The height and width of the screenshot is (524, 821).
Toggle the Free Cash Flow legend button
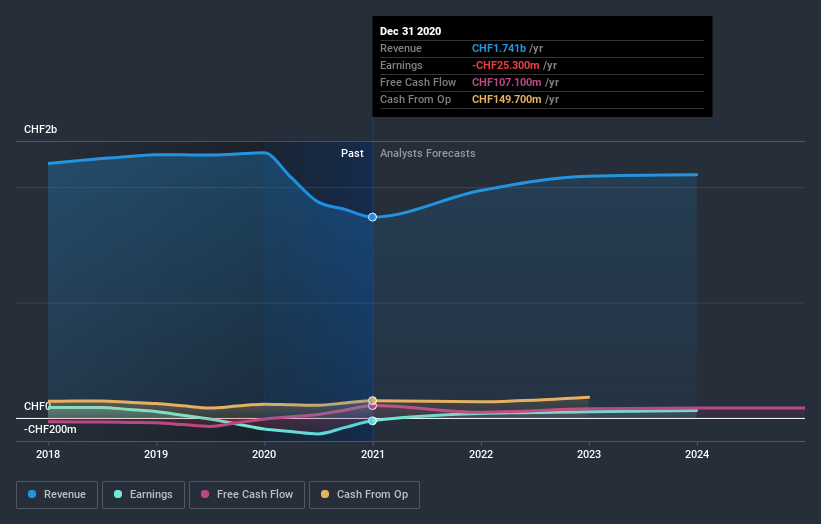[x=247, y=495]
